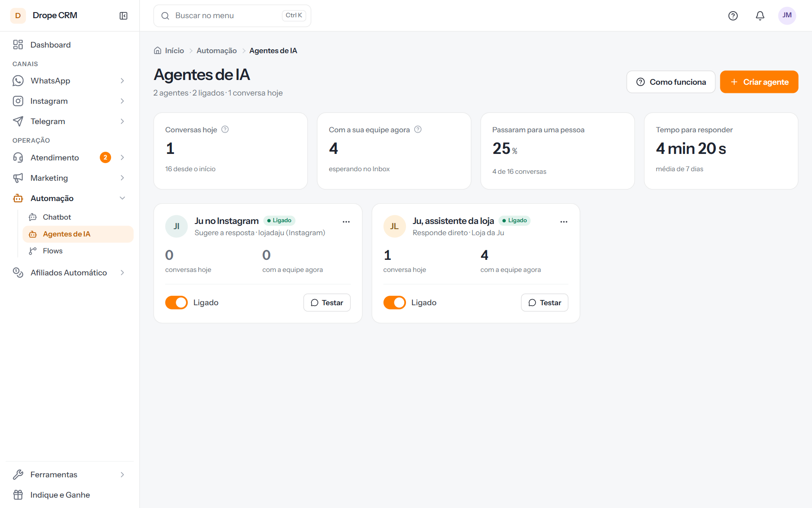Viewport: 812px width, 508px height.
Task: Click the JM user avatar
Action: click(x=787, y=16)
